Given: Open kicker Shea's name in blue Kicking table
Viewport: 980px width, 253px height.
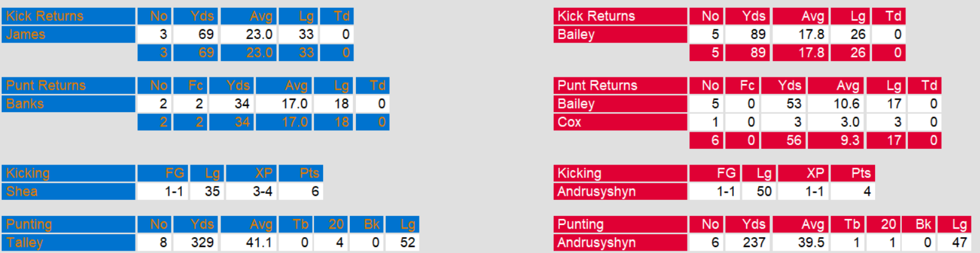Looking at the screenshot, I should [x=22, y=192].
